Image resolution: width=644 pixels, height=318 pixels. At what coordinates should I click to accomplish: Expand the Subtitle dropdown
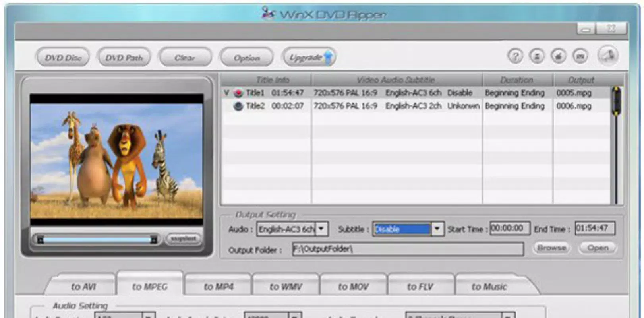coord(437,229)
